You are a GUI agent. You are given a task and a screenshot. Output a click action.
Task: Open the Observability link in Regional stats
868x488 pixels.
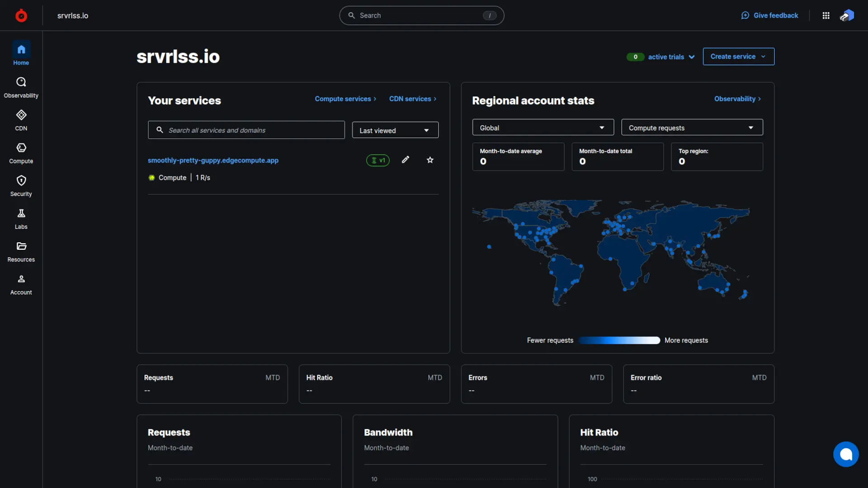coord(737,99)
